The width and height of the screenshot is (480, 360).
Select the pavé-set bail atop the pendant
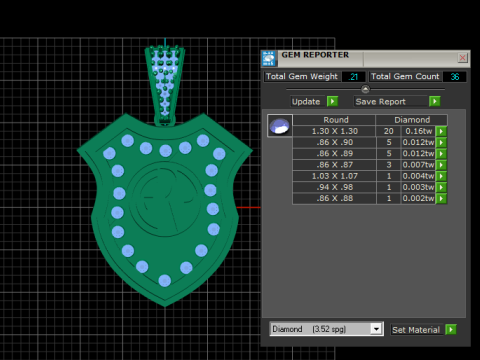(x=165, y=86)
